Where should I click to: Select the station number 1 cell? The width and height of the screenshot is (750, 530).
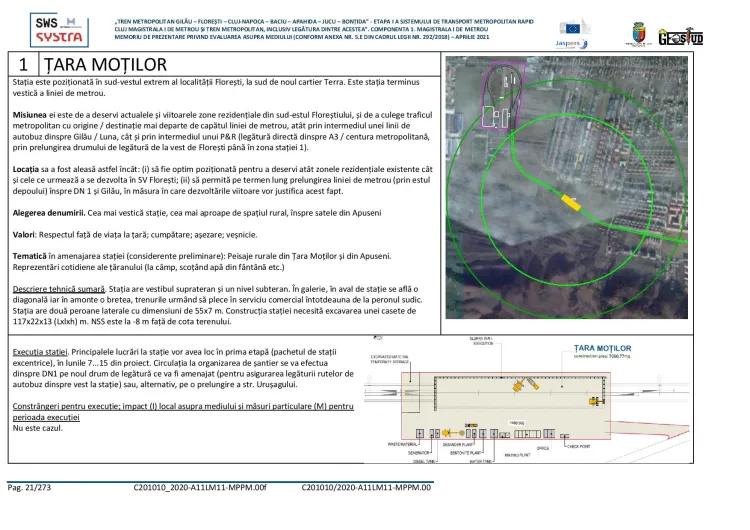tap(22, 64)
